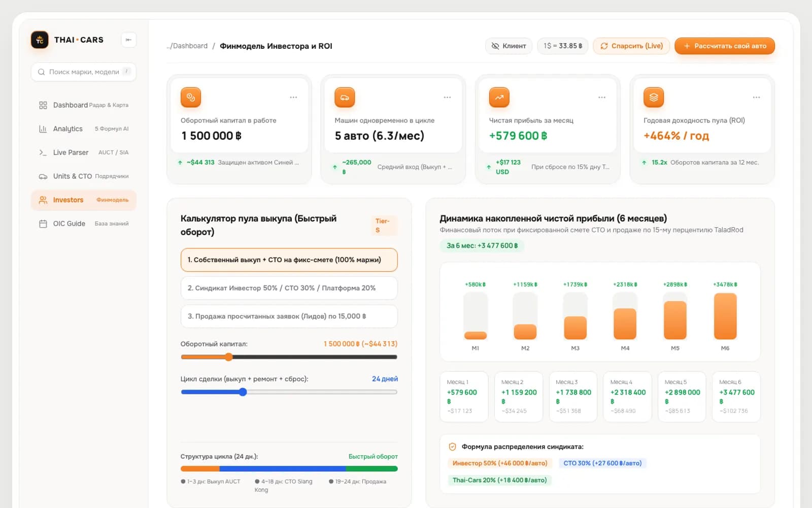Click Рассчитать свой авто button
The height and width of the screenshot is (508, 812).
point(725,46)
